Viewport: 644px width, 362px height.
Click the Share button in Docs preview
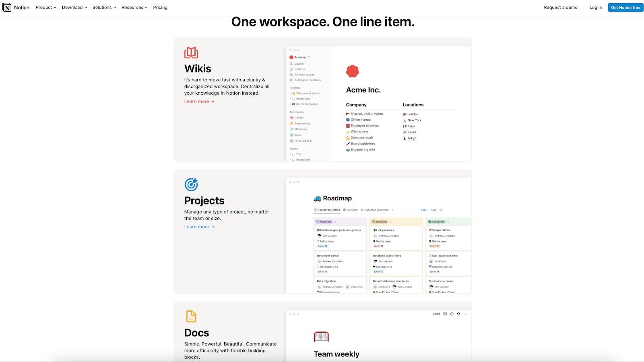[436, 314]
